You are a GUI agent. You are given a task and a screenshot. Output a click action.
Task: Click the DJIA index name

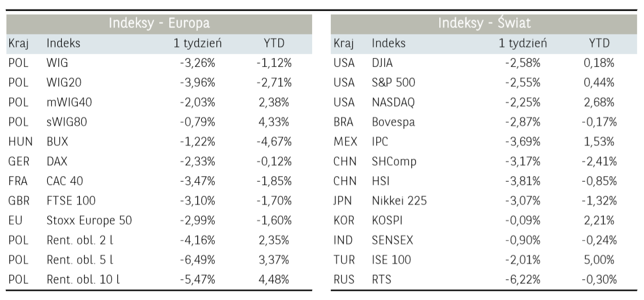tap(383, 62)
